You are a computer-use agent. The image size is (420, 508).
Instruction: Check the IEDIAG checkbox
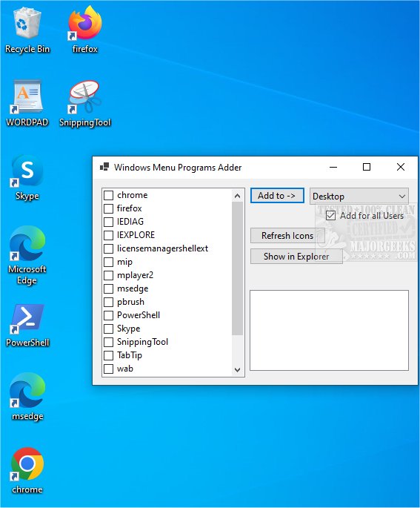[x=108, y=222]
